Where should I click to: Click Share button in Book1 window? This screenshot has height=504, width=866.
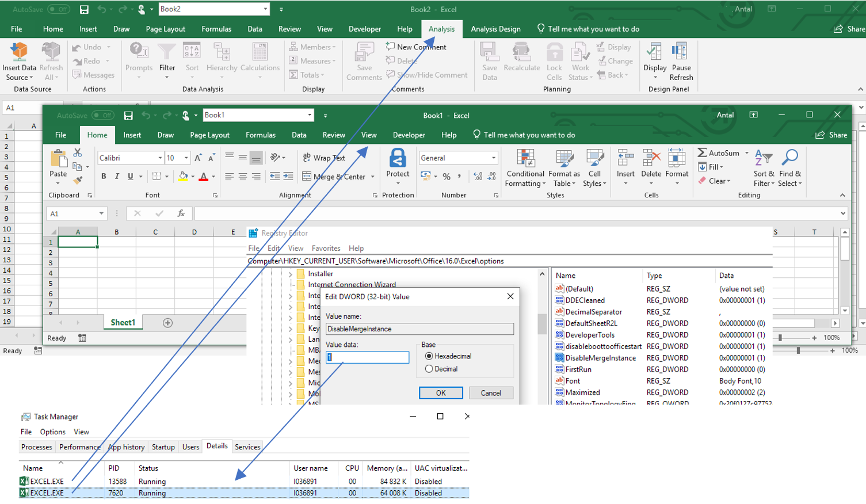(x=831, y=135)
